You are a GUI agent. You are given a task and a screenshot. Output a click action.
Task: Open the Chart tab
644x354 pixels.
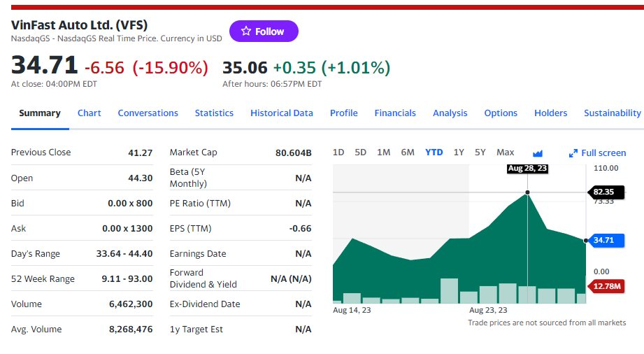coord(90,113)
